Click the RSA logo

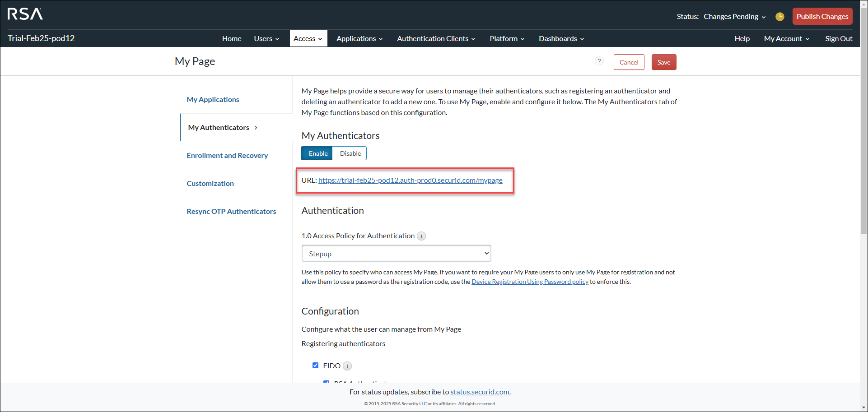point(25,14)
